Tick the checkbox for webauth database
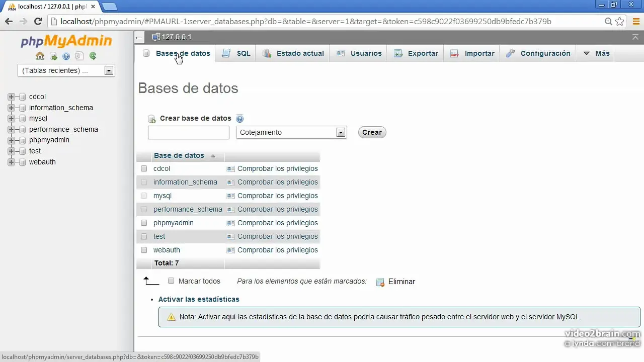The width and height of the screenshot is (644, 362). click(x=144, y=250)
